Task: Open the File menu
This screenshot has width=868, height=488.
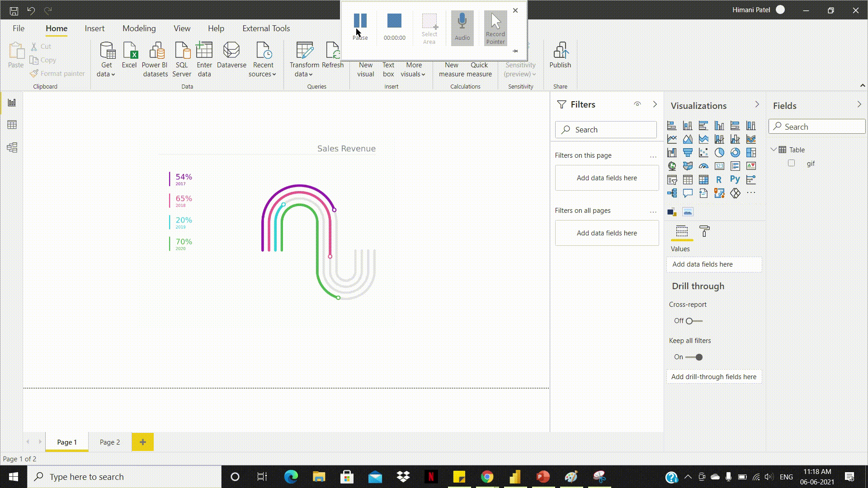Action: (x=19, y=28)
